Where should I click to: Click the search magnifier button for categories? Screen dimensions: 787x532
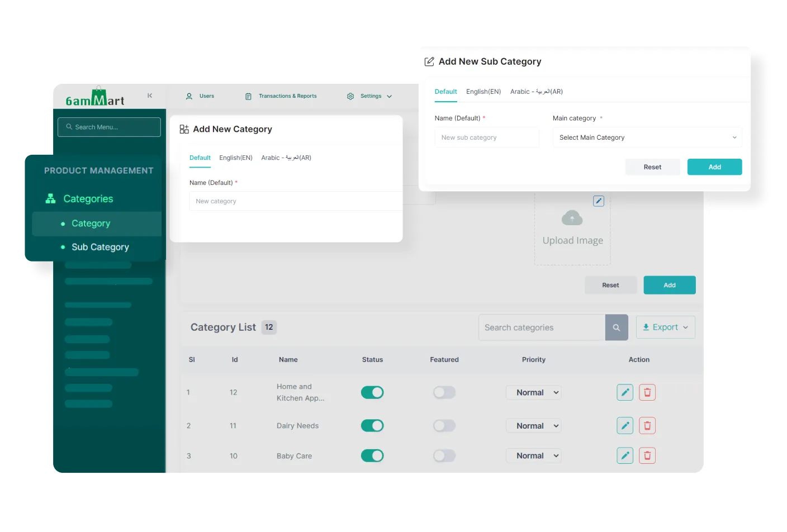point(617,327)
